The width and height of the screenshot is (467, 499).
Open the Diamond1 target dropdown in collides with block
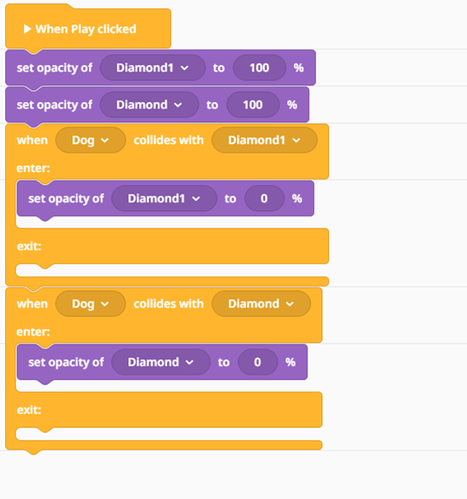tap(264, 140)
